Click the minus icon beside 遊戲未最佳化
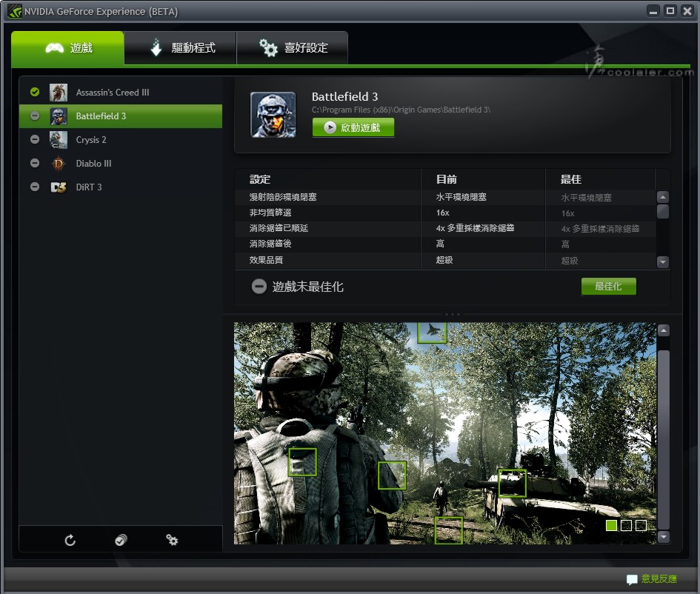Screen dimensions: 700x594 [259, 287]
